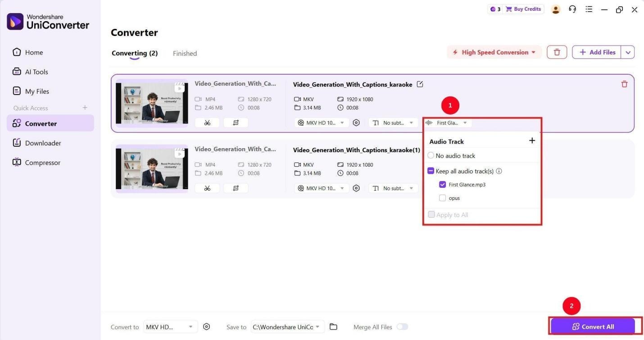Click the Downloader icon in the sidebar
Viewport: 644px width, 340px height.
(x=43, y=143)
